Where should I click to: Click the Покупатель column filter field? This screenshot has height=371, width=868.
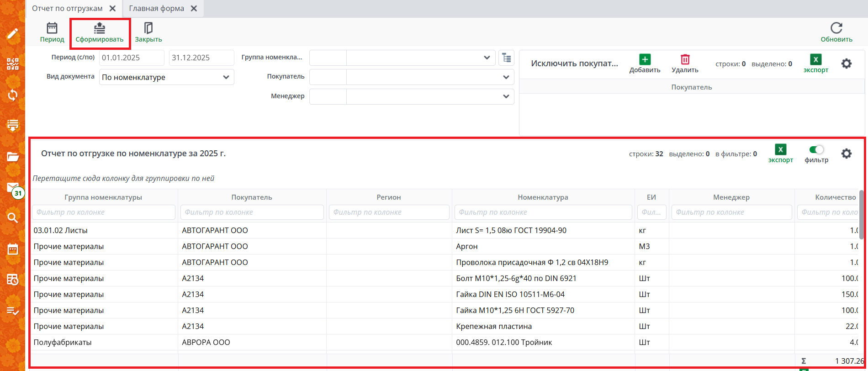pos(252,212)
